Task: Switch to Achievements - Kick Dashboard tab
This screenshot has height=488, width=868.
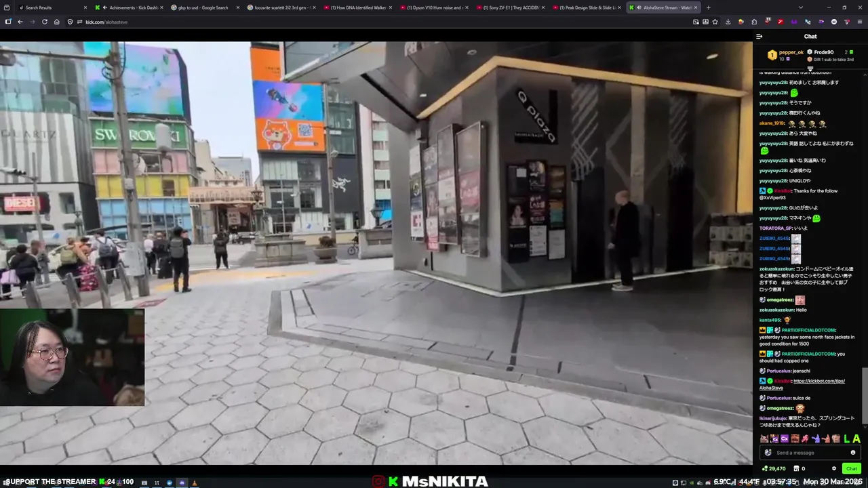Action: coord(127,7)
